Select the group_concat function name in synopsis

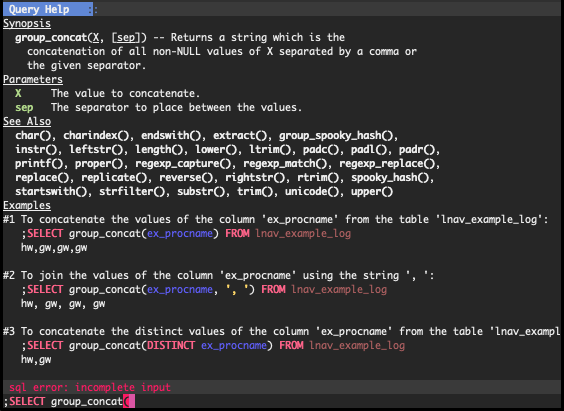coord(51,37)
